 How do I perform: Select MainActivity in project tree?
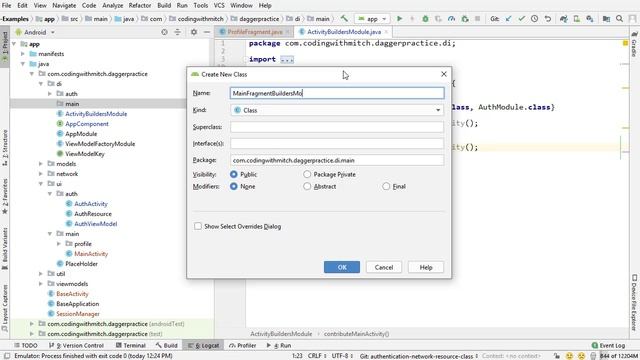point(91,254)
